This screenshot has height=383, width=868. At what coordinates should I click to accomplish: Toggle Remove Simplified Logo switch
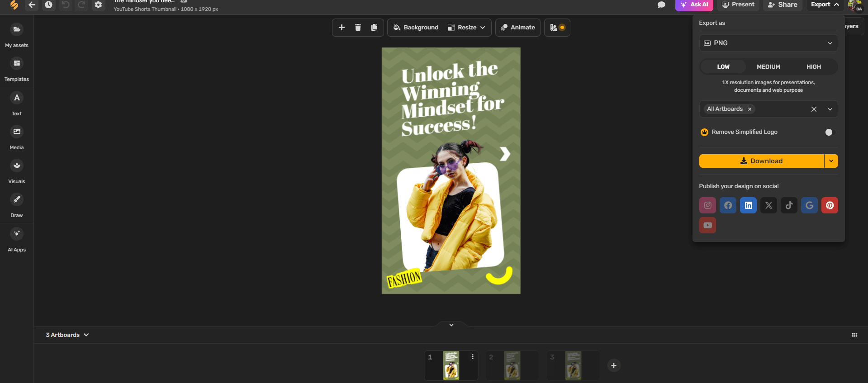(830, 132)
